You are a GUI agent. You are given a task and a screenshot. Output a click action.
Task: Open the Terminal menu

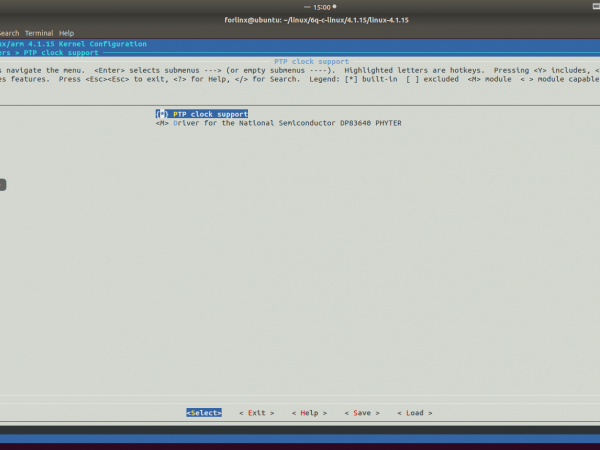click(x=39, y=33)
